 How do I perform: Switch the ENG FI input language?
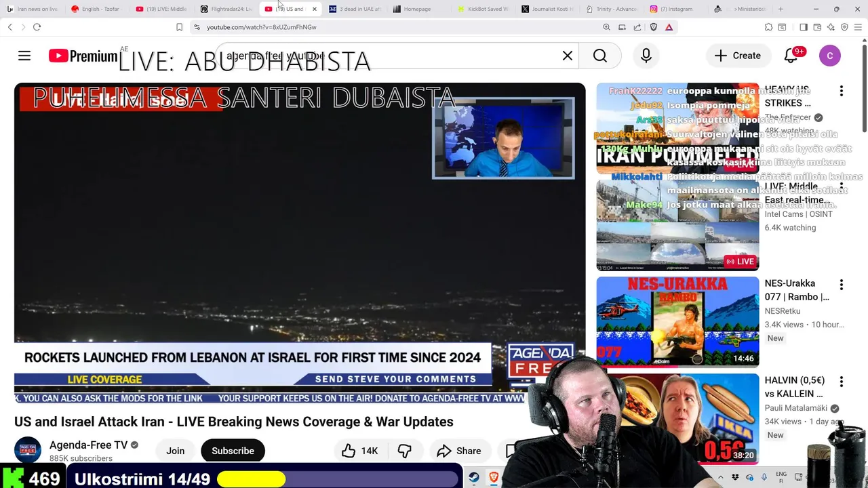click(x=781, y=477)
